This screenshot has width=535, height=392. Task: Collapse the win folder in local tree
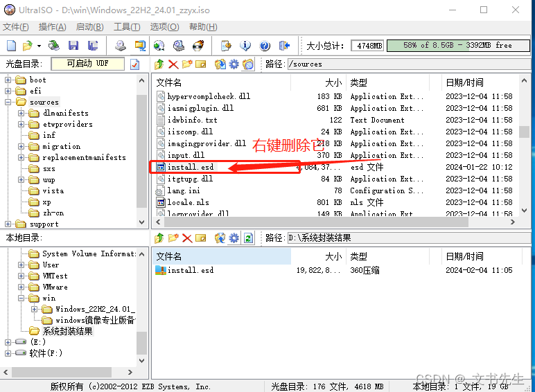(x=21, y=298)
